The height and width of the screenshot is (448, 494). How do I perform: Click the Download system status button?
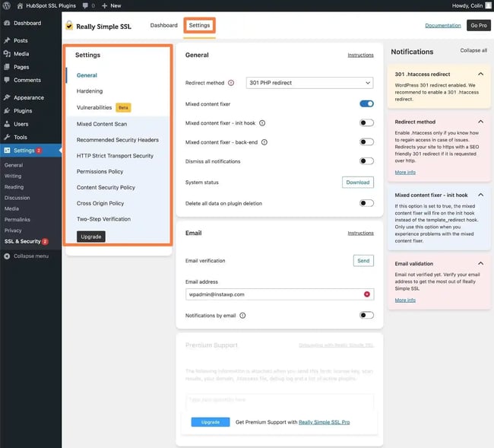click(357, 183)
